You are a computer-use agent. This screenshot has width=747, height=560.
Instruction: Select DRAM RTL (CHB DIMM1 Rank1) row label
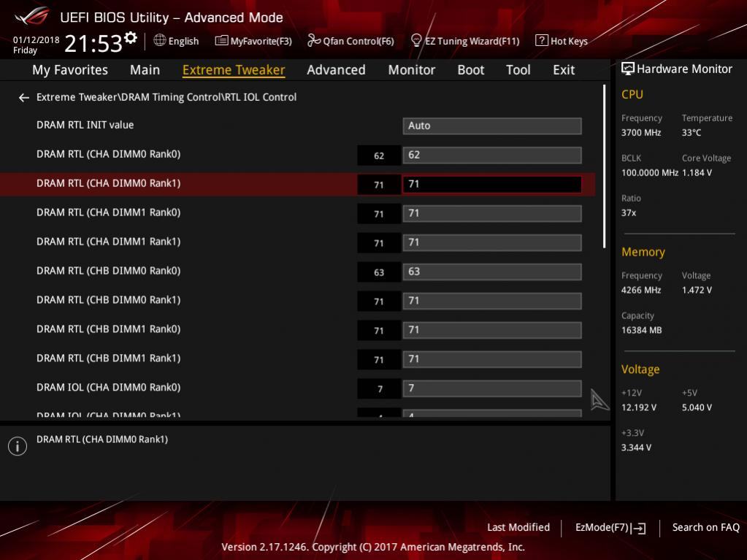pos(109,358)
